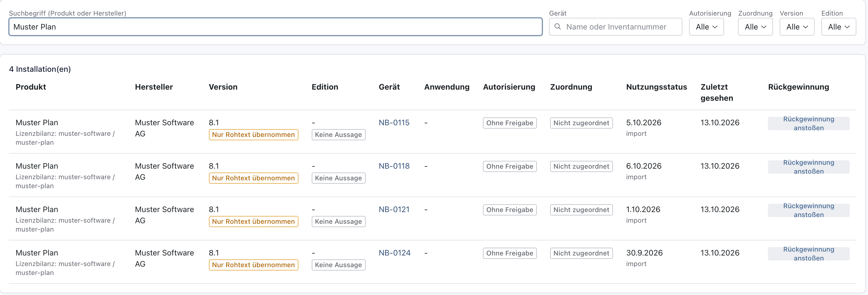
Task: Open the Autorisierung filter dropdown
Action: point(706,27)
